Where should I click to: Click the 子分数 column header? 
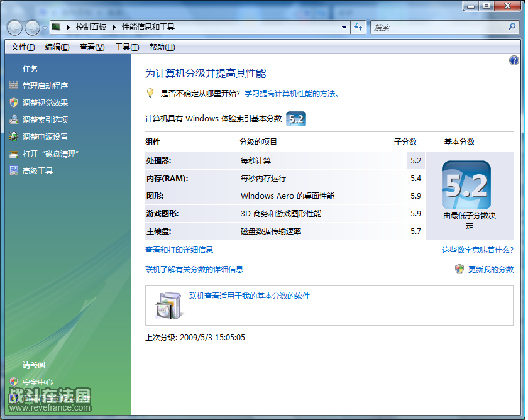(x=405, y=142)
